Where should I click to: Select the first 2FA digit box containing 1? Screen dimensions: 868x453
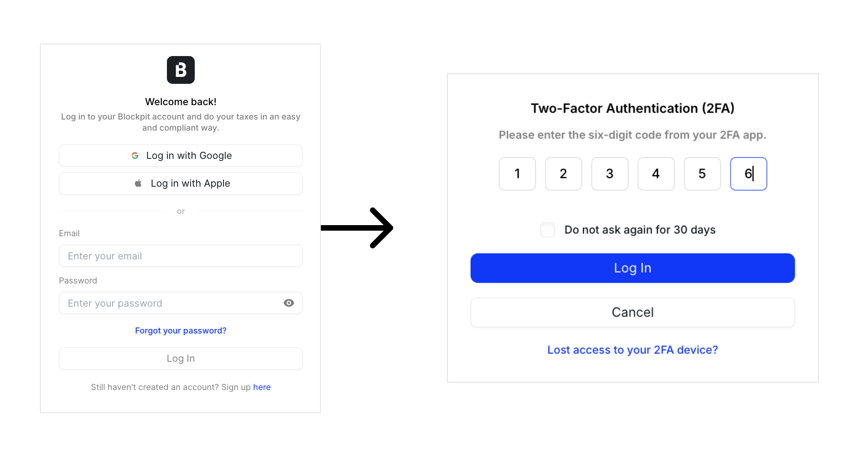pyautogui.click(x=517, y=174)
